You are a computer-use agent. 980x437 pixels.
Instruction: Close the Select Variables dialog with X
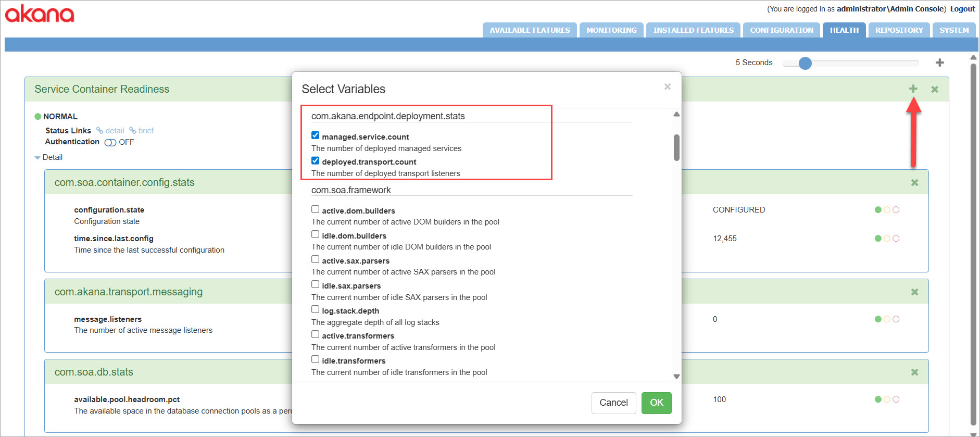point(667,87)
